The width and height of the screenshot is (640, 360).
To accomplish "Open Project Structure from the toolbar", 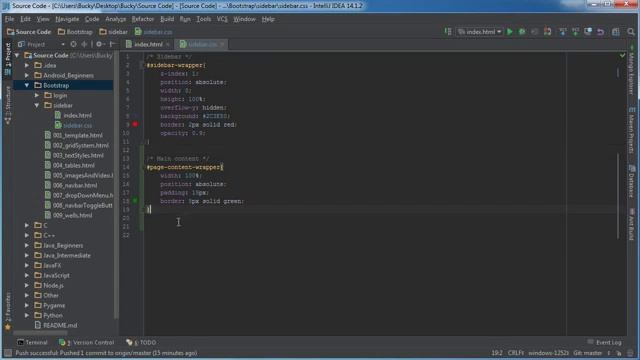I will (x=616, y=32).
